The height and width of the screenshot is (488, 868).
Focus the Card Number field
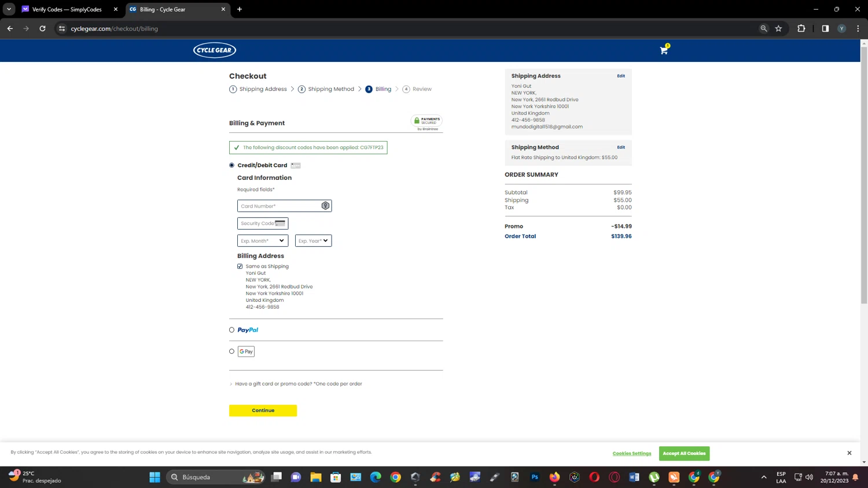click(x=285, y=206)
